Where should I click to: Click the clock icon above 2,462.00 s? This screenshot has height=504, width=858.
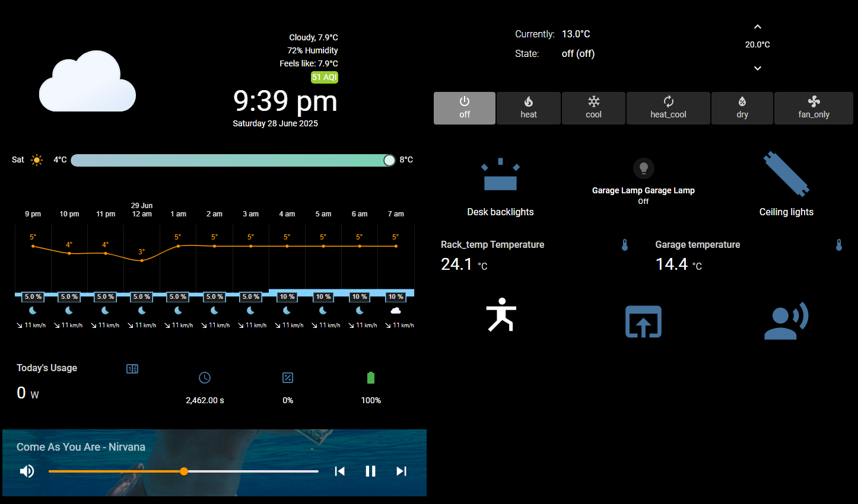coord(205,378)
